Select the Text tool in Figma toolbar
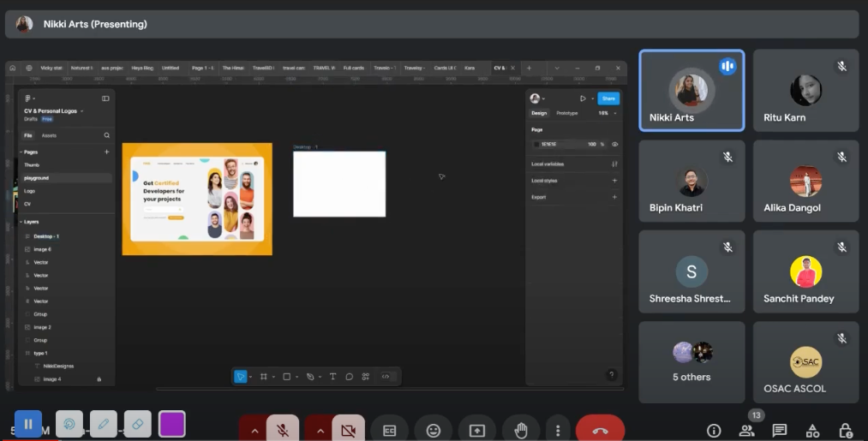Viewport: 868px width, 441px height. pos(332,377)
